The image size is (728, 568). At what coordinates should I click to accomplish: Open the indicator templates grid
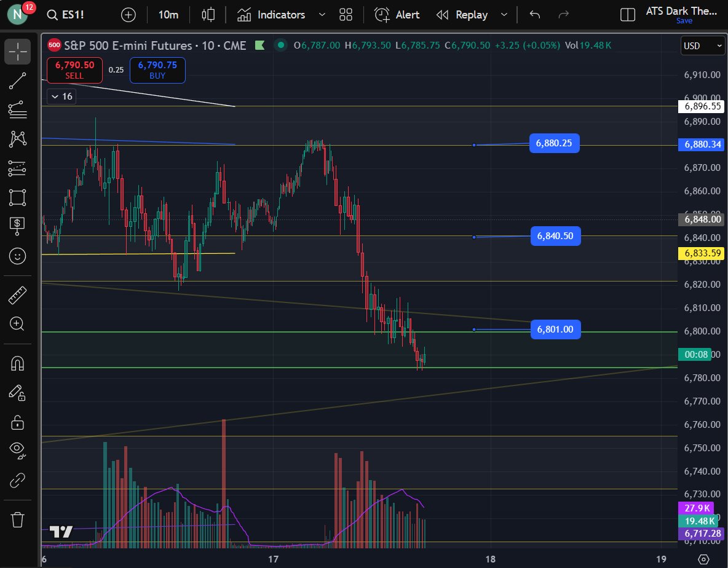coord(346,15)
